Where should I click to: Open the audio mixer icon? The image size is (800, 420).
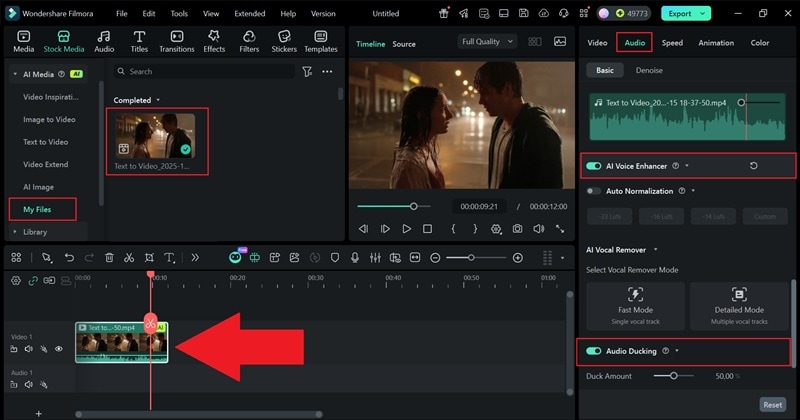pyautogui.click(x=375, y=258)
